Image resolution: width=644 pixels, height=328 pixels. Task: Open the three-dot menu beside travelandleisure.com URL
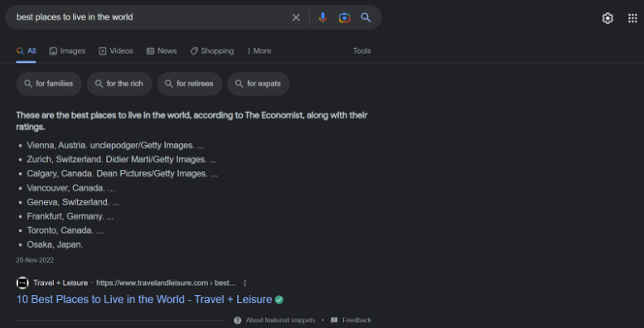click(245, 282)
